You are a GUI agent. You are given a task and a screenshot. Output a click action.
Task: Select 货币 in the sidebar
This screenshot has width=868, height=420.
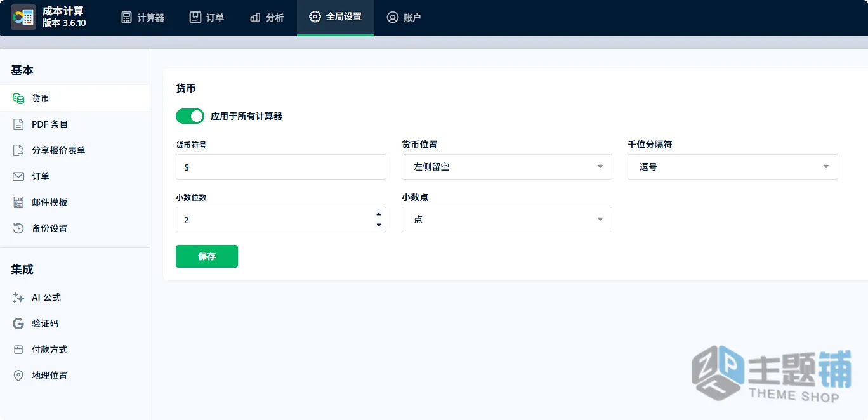pos(75,98)
